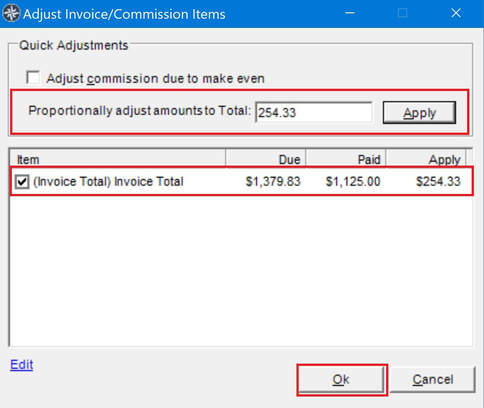The width and height of the screenshot is (484, 408).
Task: Uncheck the Invoice Total item checkbox
Action: click(22, 182)
